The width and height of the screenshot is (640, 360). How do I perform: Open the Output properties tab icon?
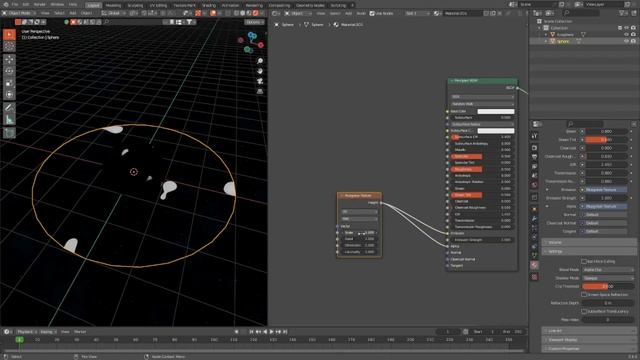pos(535,157)
